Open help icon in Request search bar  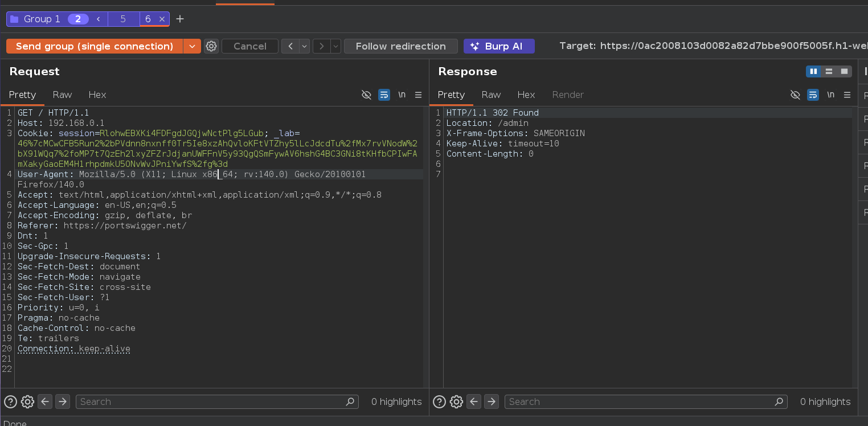(10, 402)
